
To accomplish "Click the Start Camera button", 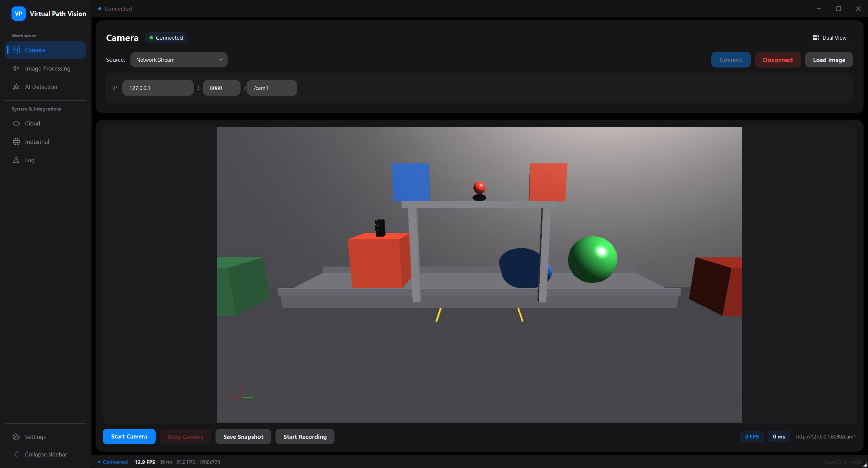I will pos(129,436).
